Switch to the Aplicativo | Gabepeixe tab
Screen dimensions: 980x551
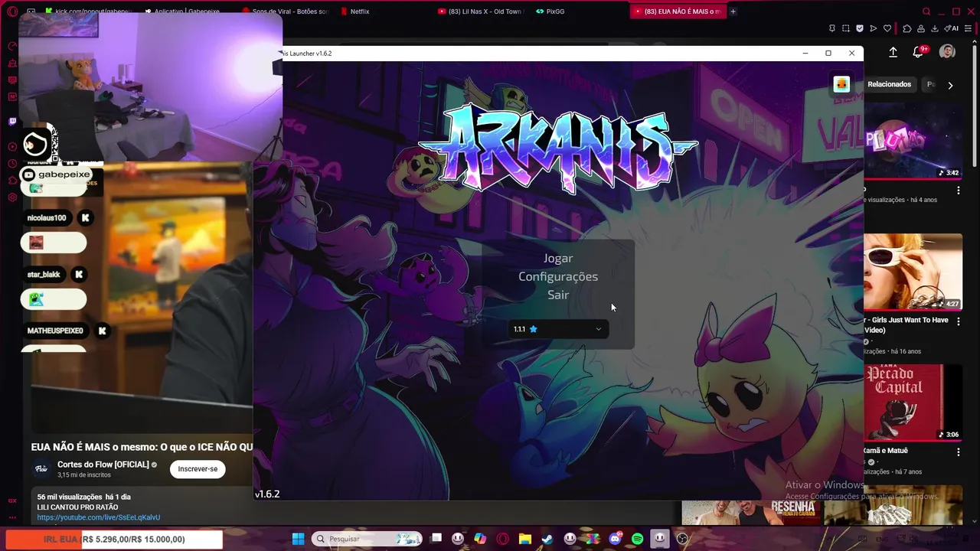tap(186, 11)
